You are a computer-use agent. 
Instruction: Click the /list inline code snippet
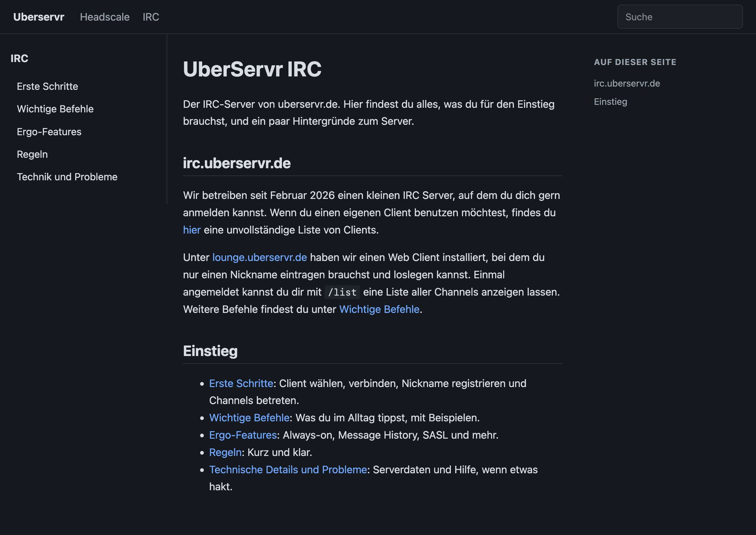pyautogui.click(x=342, y=292)
